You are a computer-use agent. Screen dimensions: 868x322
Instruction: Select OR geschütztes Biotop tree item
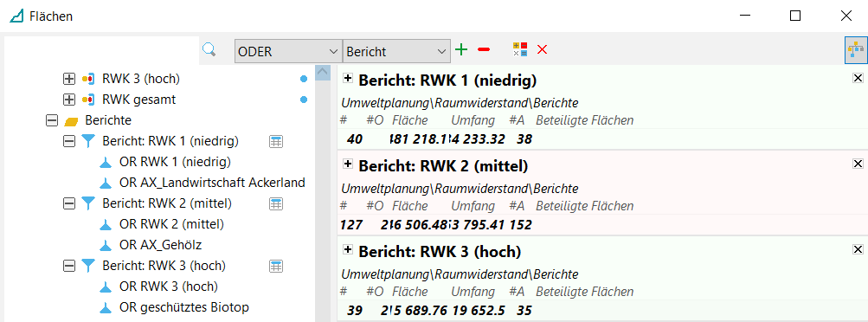coord(183,307)
